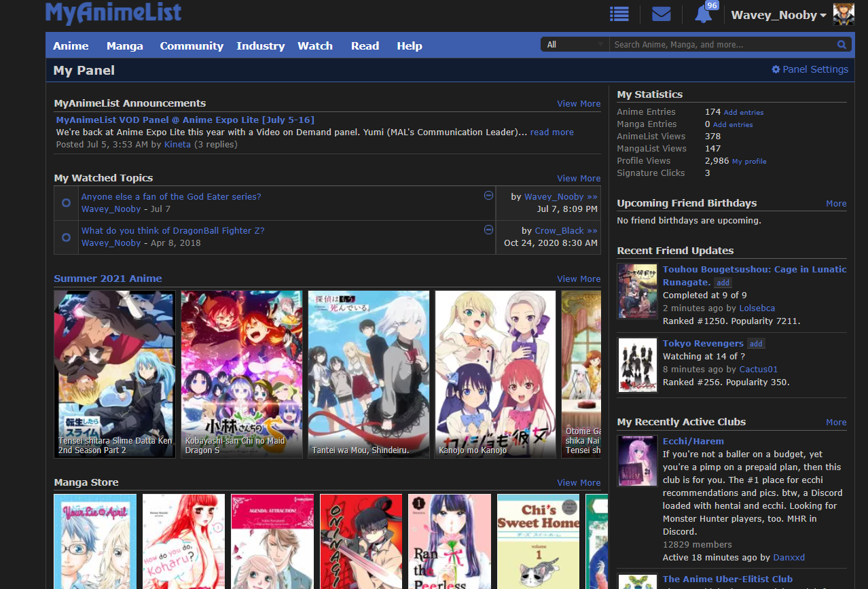868x589 pixels.
Task: Open the Watch menu
Action: [x=315, y=46]
